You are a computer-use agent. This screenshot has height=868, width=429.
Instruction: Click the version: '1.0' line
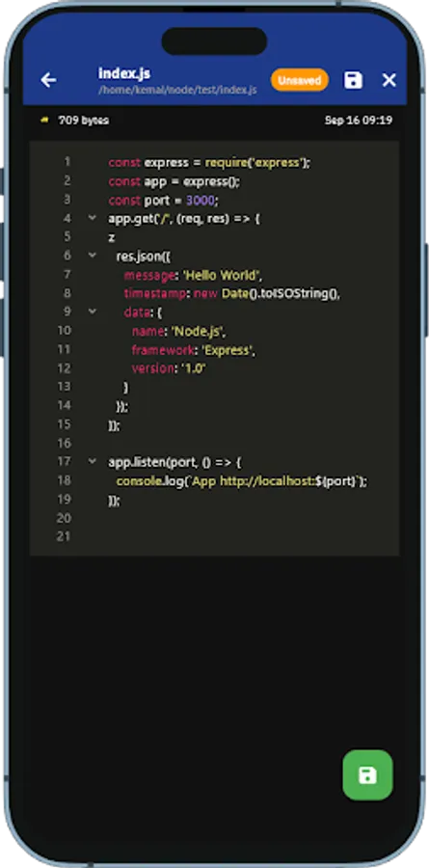[170, 368]
